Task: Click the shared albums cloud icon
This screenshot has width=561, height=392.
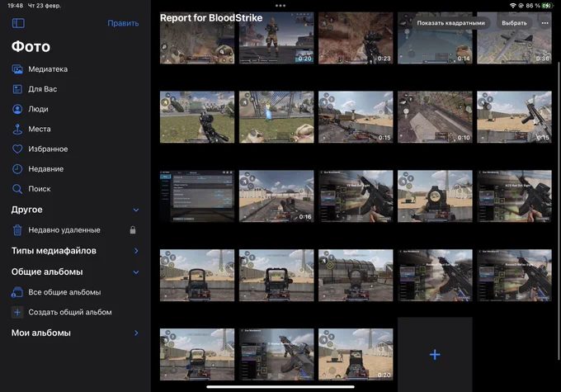Action: 17,292
